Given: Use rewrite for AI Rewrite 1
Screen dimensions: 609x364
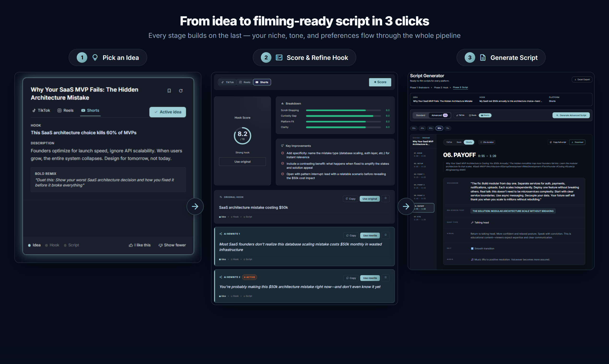Looking at the screenshot, I should tap(370, 235).
